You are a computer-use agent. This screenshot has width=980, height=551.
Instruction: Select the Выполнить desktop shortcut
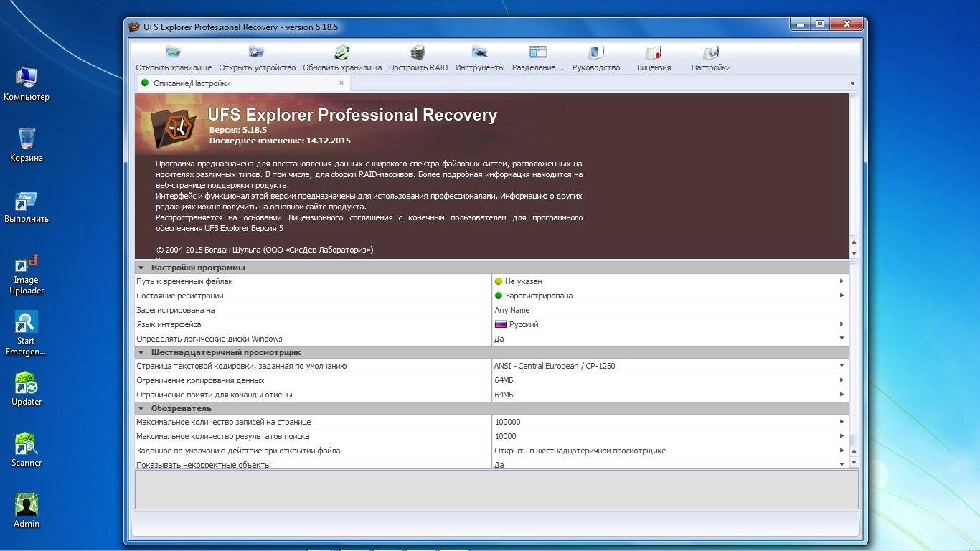27,200
